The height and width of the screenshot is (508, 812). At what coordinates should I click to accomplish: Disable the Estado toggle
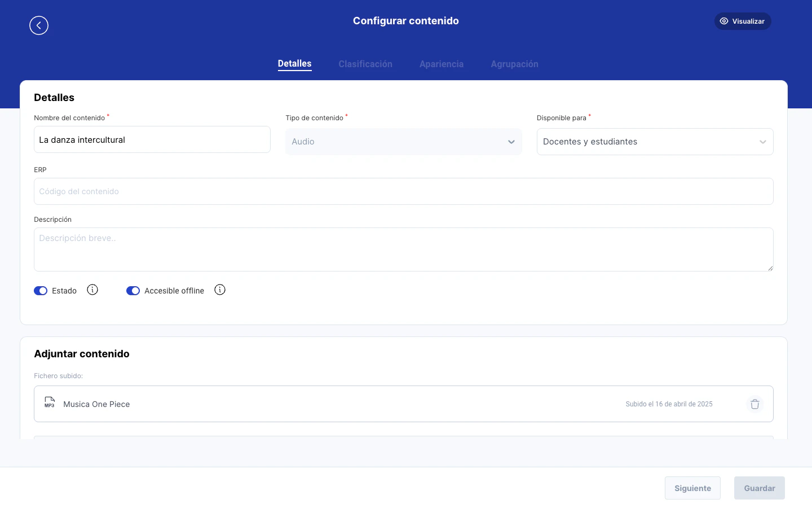(41, 291)
